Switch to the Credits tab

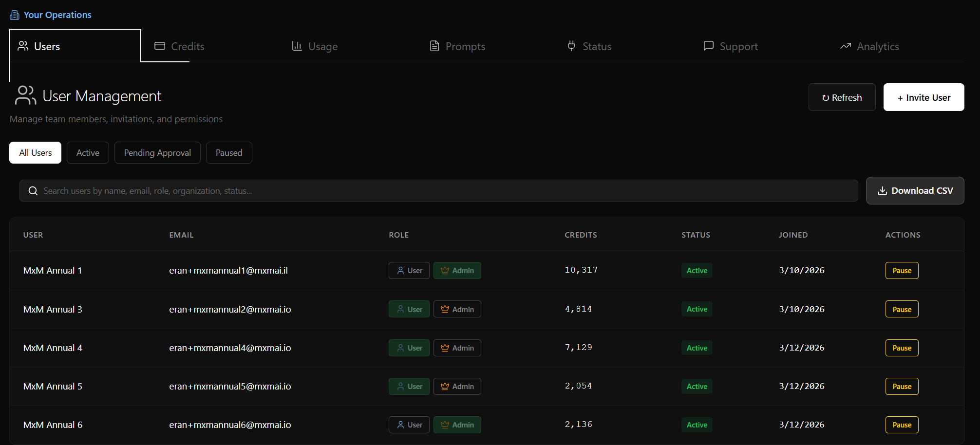tap(179, 46)
